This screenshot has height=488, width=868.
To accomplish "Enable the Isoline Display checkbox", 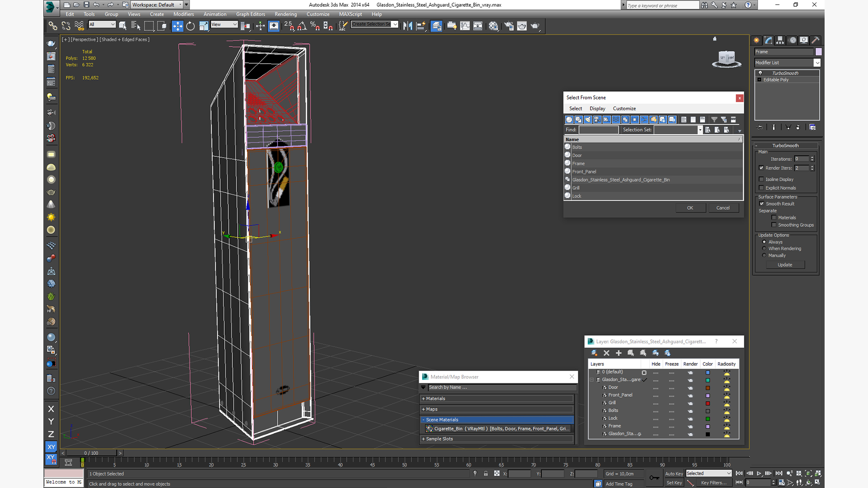I will click(761, 179).
